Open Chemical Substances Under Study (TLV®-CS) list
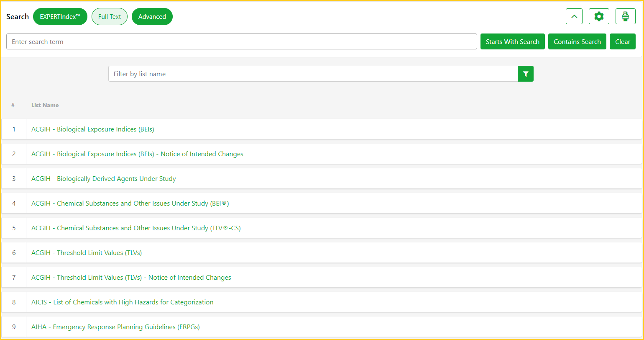 pos(136,228)
